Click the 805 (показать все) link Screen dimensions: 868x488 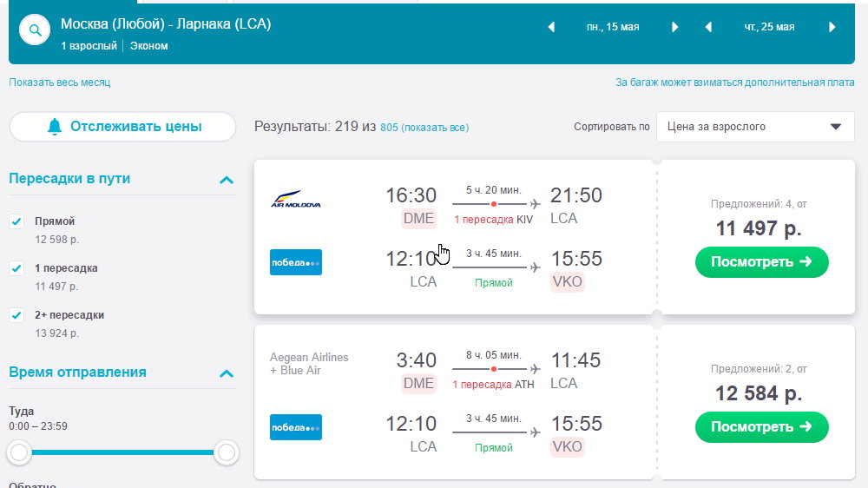click(x=424, y=128)
